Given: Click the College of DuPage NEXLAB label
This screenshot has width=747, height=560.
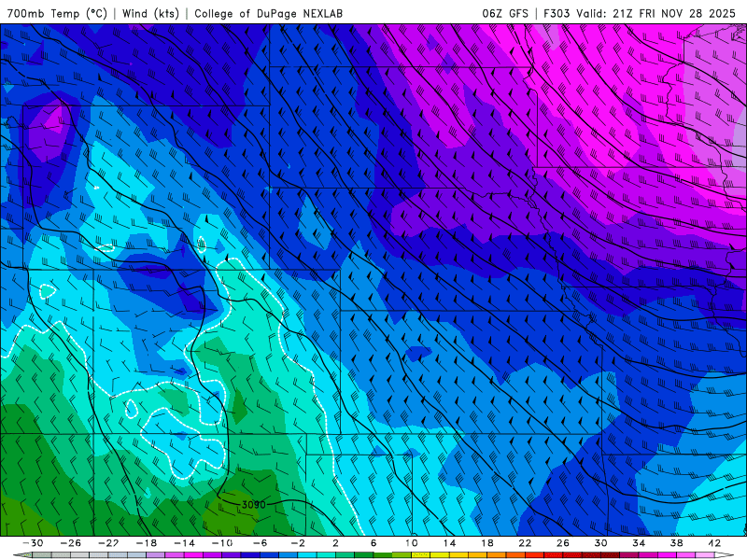Looking at the screenshot, I should pyautogui.click(x=268, y=13).
